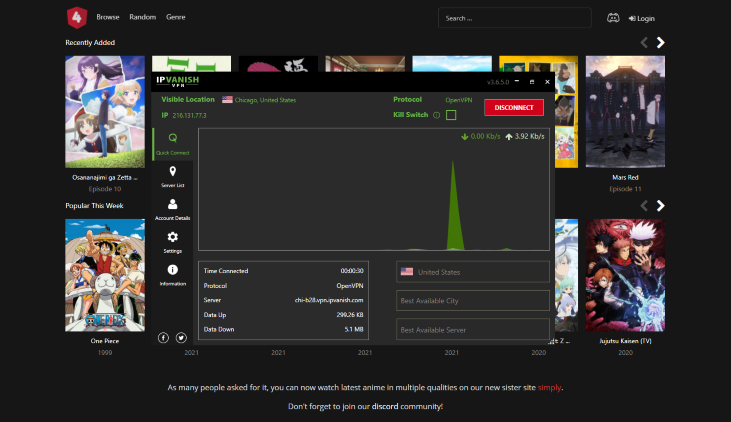Minimize the IPVanish window

[x=517, y=82]
